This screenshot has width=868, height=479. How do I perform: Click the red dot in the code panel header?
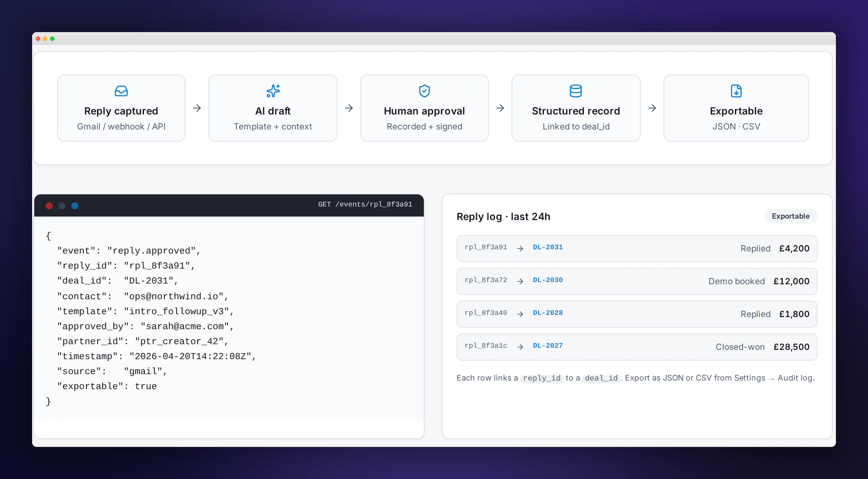pyautogui.click(x=49, y=206)
